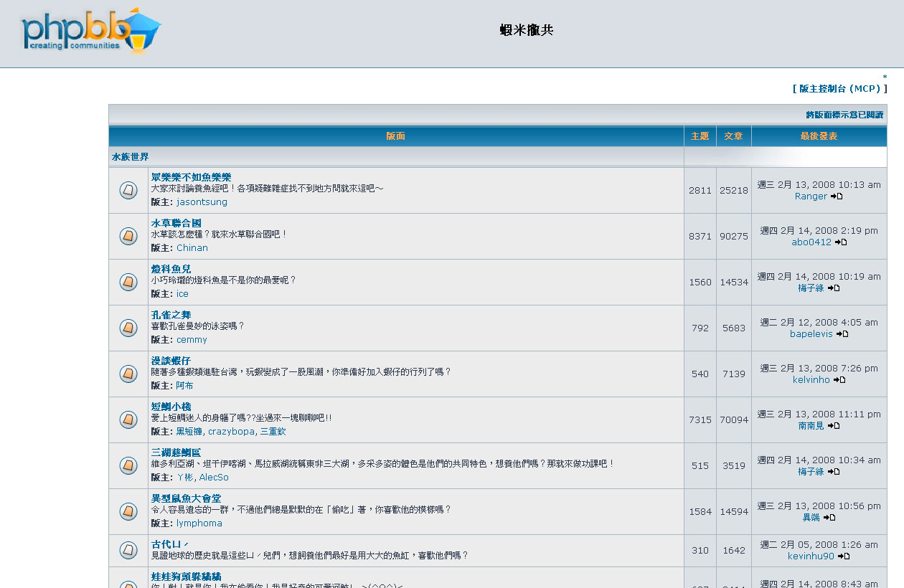Open latest post icon beside bapelevis
Viewport: 904px width, 588px height.
pyautogui.click(x=842, y=334)
